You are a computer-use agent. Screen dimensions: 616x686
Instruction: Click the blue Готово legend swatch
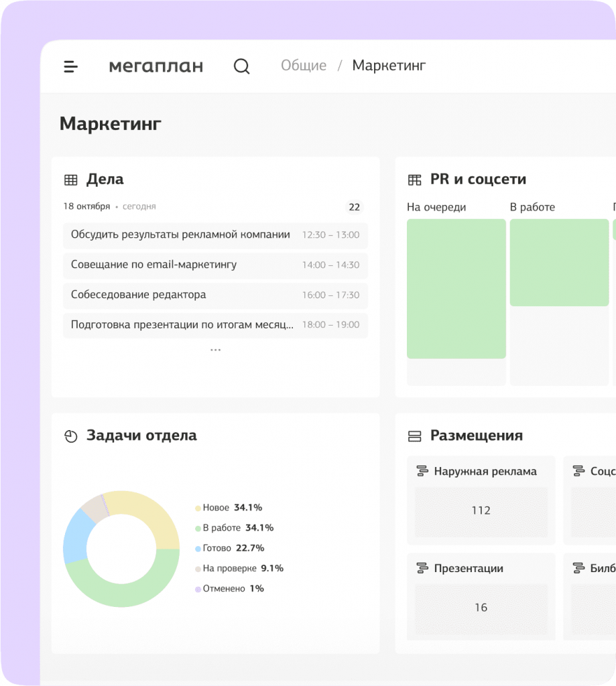pos(198,549)
